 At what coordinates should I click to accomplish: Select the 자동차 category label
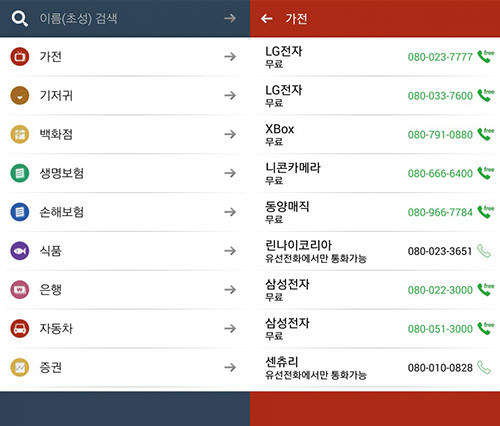(56, 329)
